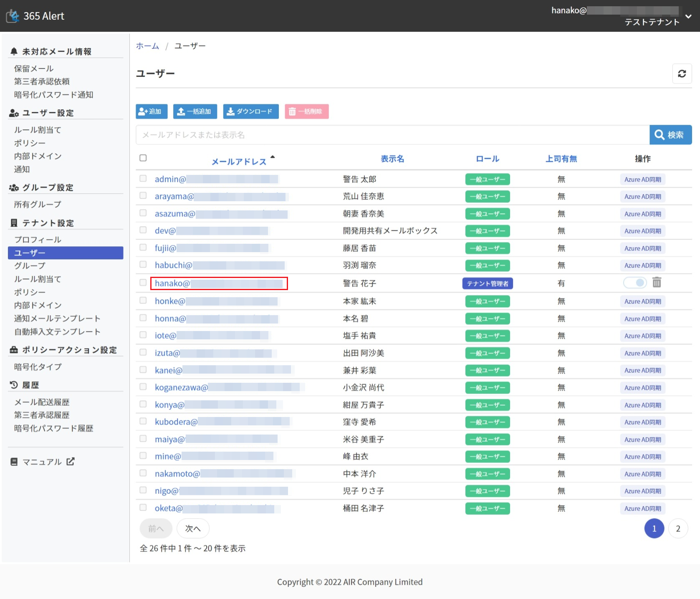The width and height of the screenshot is (700, 599).
Task: Click the 追加 add user button
Action: click(x=151, y=111)
